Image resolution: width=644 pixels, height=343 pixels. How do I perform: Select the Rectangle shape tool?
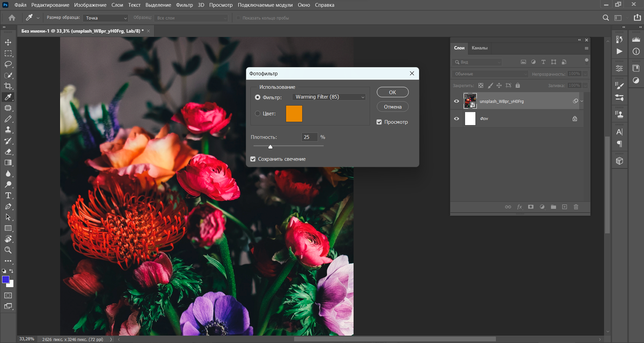[x=8, y=228]
